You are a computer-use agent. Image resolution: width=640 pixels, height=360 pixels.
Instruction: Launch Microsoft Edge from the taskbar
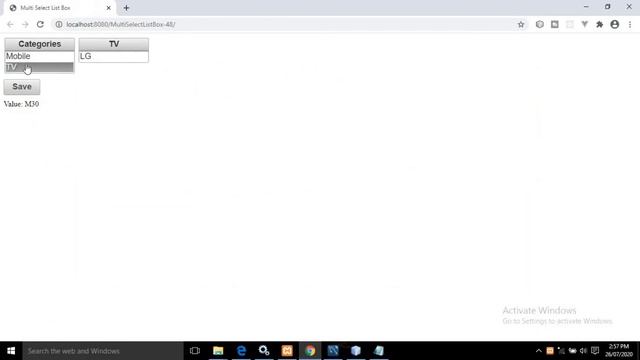tap(241, 351)
